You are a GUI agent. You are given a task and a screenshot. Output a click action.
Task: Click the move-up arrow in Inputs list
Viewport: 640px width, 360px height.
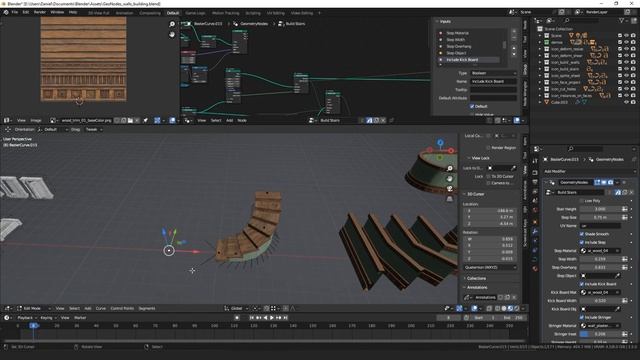click(514, 48)
